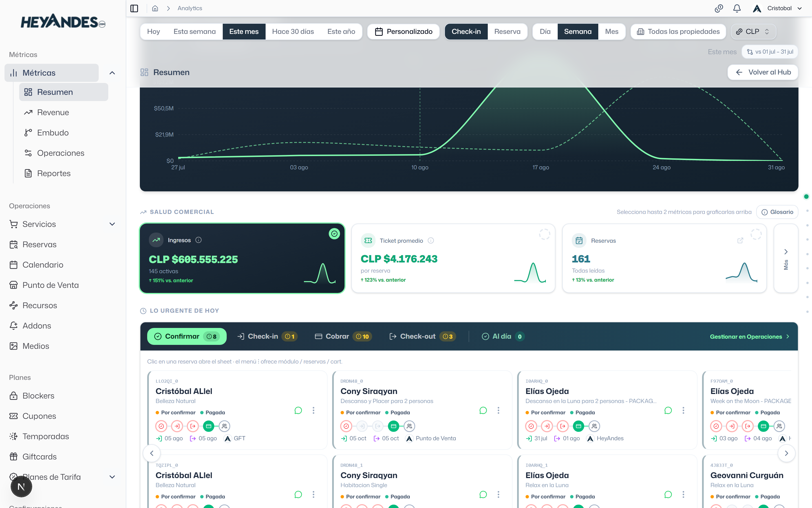Open Punto de Venta in sidebar
The height and width of the screenshot is (508, 812).
pos(50,285)
